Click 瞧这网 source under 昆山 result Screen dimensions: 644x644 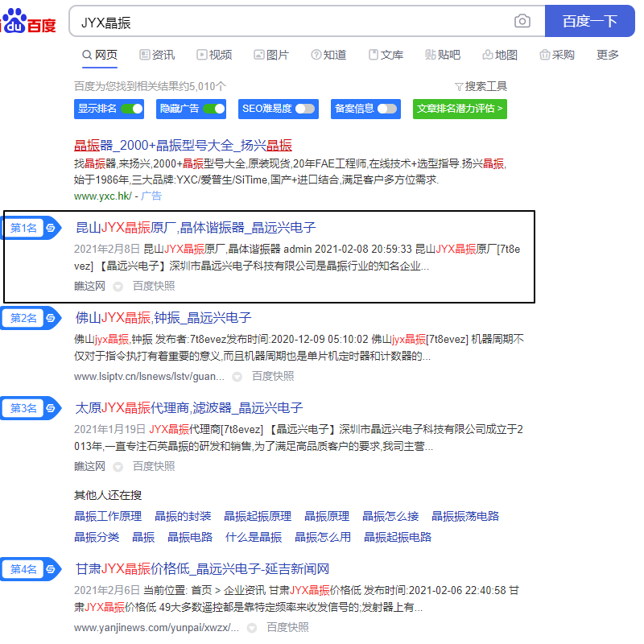coord(89,286)
